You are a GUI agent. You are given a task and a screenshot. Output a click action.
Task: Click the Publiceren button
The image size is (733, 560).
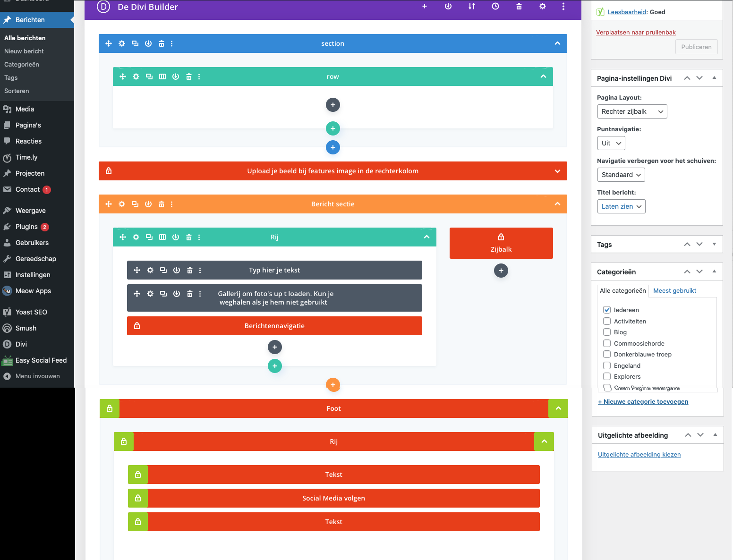(696, 47)
